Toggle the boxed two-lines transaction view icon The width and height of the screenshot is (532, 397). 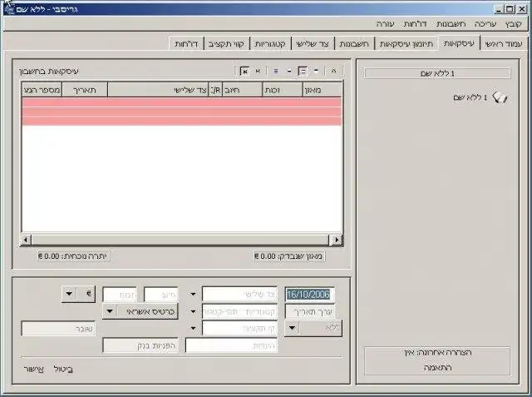[303, 71]
